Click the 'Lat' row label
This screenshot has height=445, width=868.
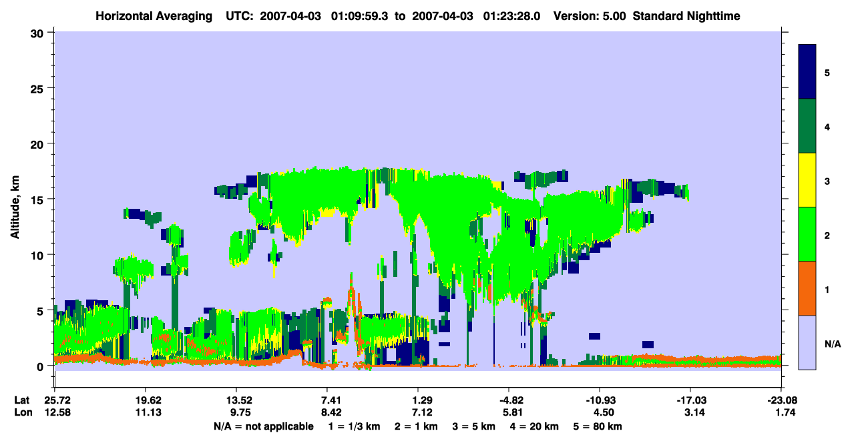pyautogui.click(x=22, y=400)
